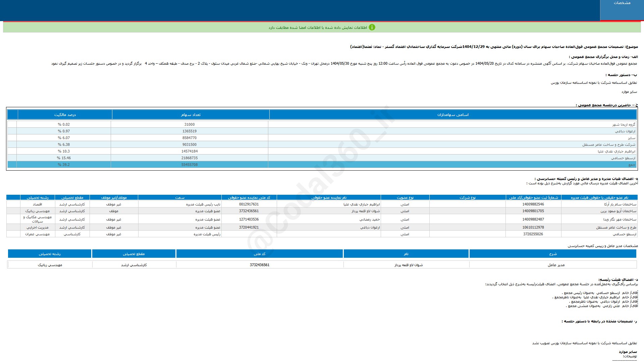Select CEO national code 3732436561 in the CEO table

[x=259, y=265]
